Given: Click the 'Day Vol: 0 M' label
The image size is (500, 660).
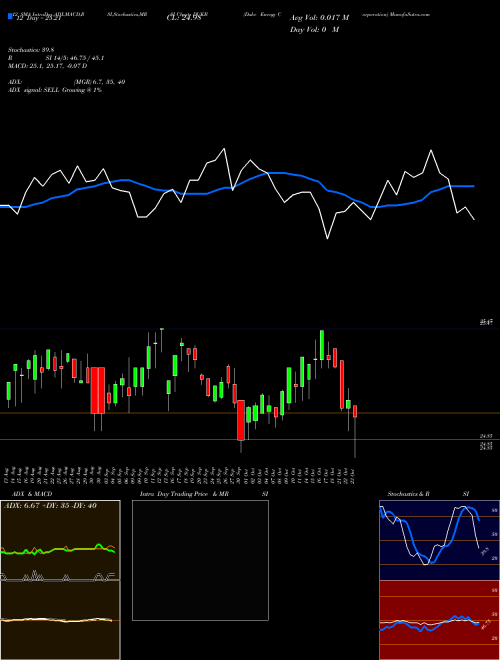Looking at the screenshot, I should click(314, 29).
